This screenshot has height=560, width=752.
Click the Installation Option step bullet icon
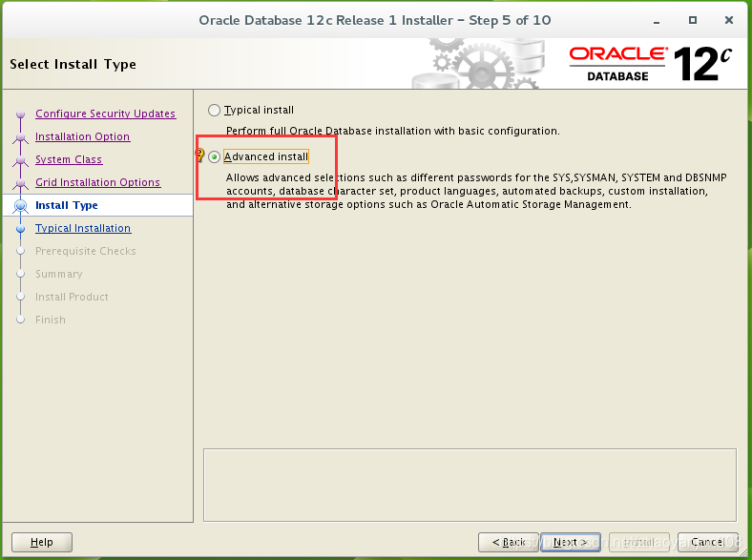[x=20, y=137]
